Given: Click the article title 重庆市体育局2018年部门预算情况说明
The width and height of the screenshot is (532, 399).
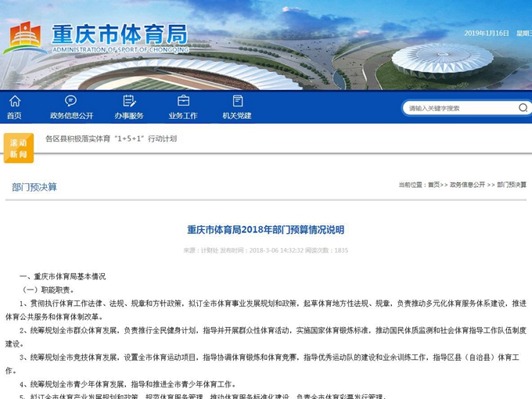Looking at the screenshot, I should click(266, 230).
